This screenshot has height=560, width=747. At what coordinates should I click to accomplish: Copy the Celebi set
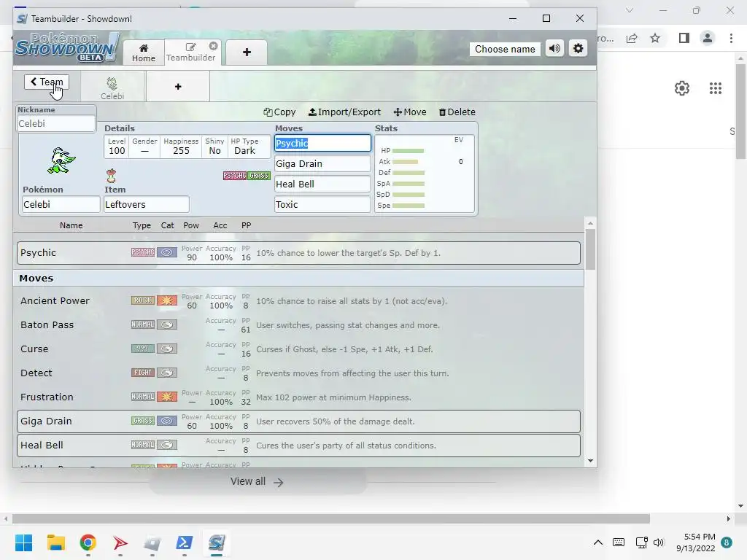[279, 112]
